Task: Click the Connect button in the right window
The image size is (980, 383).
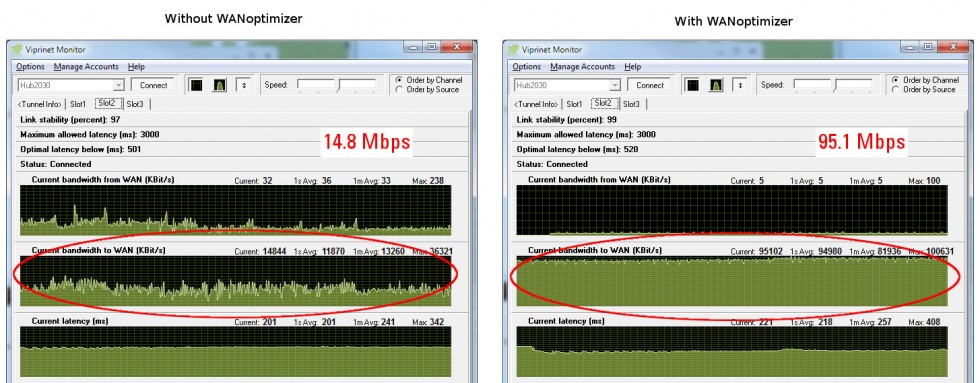Action: [650, 86]
